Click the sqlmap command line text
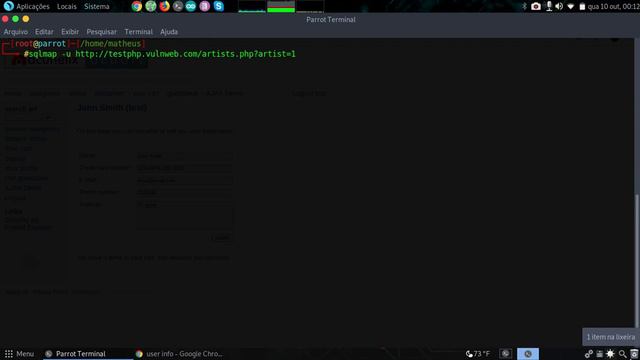Screen dimensions: 640x360 point(162,54)
